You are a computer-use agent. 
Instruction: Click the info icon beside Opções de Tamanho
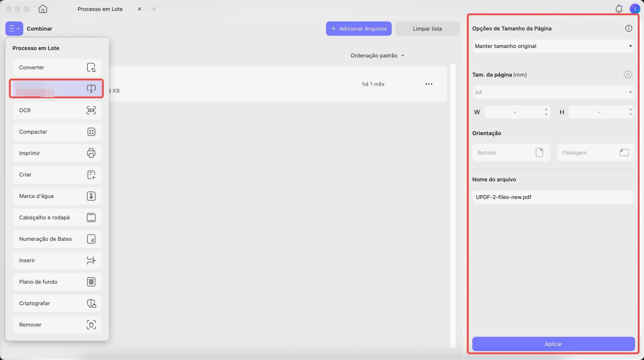click(628, 28)
